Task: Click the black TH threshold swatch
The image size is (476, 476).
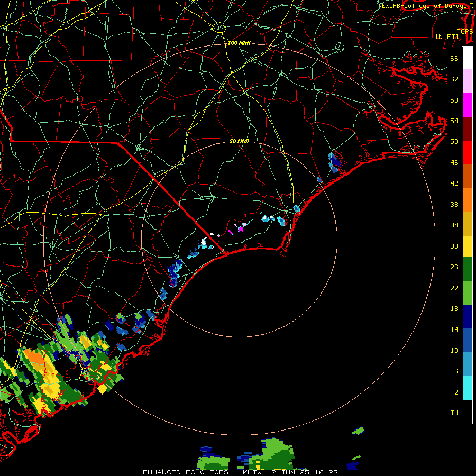Action: click(x=467, y=411)
